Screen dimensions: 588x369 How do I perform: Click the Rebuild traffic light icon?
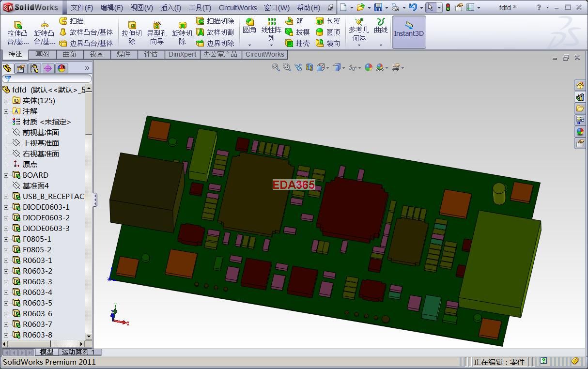(448, 7)
